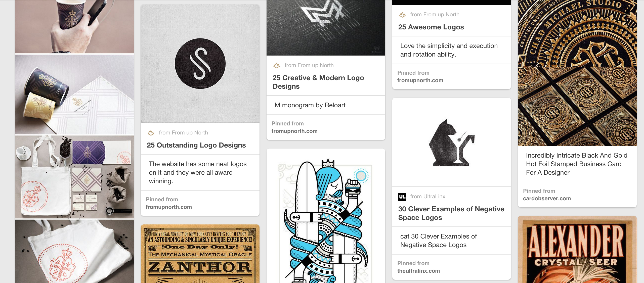Visit fromupnorth.com under M monogram pin
The width and height of the screenshot is (644, 283).
coord(294,131)
